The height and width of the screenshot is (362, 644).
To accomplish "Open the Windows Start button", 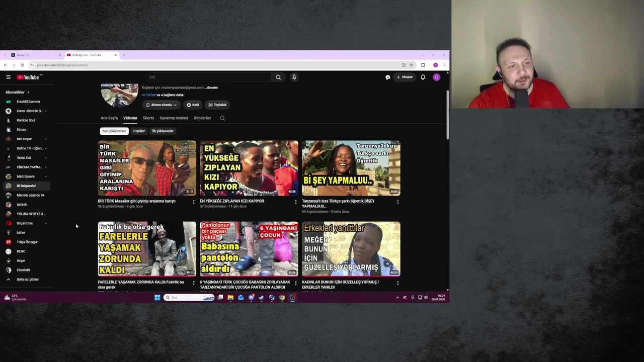I will click(x=157, y=298).
